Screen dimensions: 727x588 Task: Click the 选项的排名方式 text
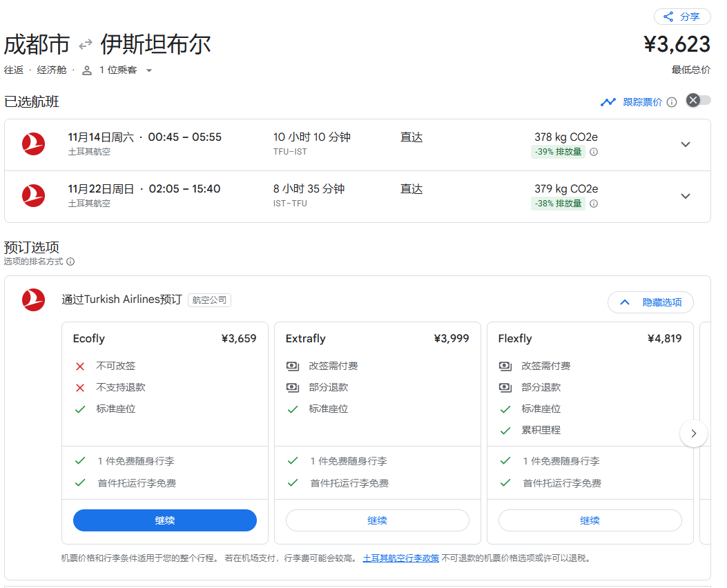click(x=33, y=262)
